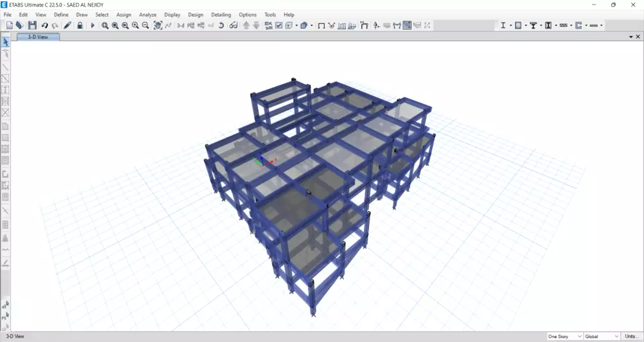
Task: Expand the steel joist design dropdown
Action: click(x=571, y=26)
